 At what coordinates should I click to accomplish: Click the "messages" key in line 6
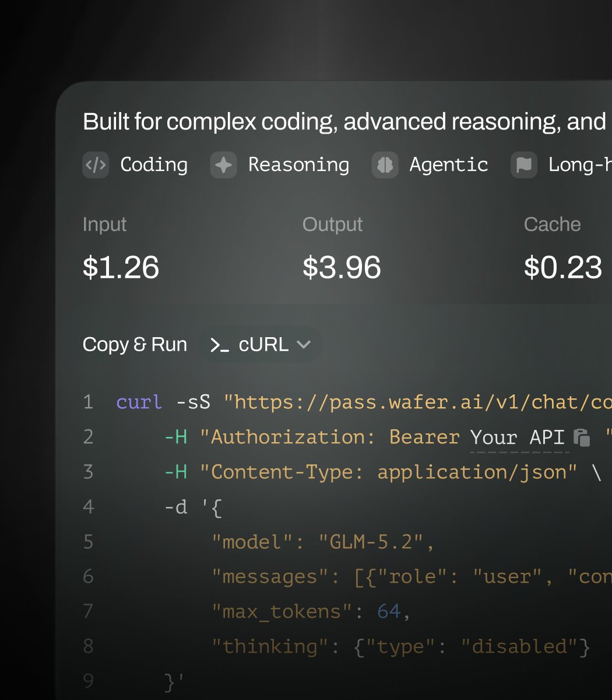tap(271, 577)
